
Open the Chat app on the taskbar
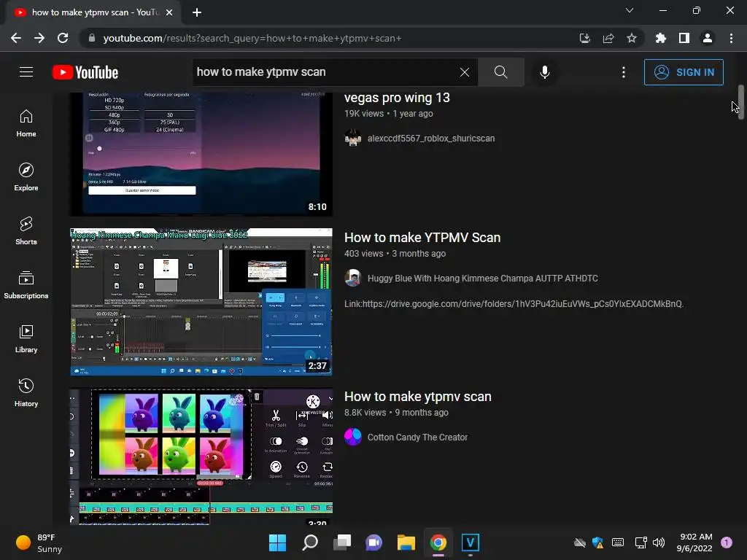(x=374, y=542)
